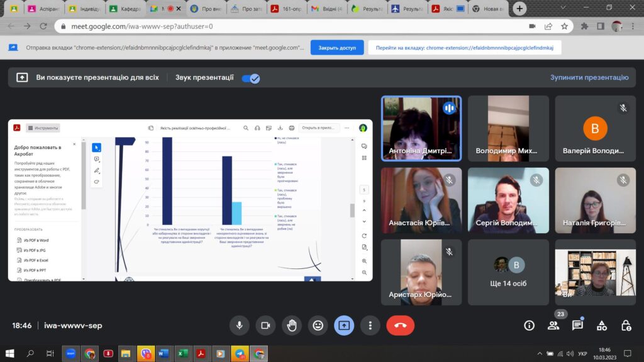Image resolution: width=644 pixels, height=362 pixels.
Task: Toggle the Звук презентації switch
Action: [251, 78]
